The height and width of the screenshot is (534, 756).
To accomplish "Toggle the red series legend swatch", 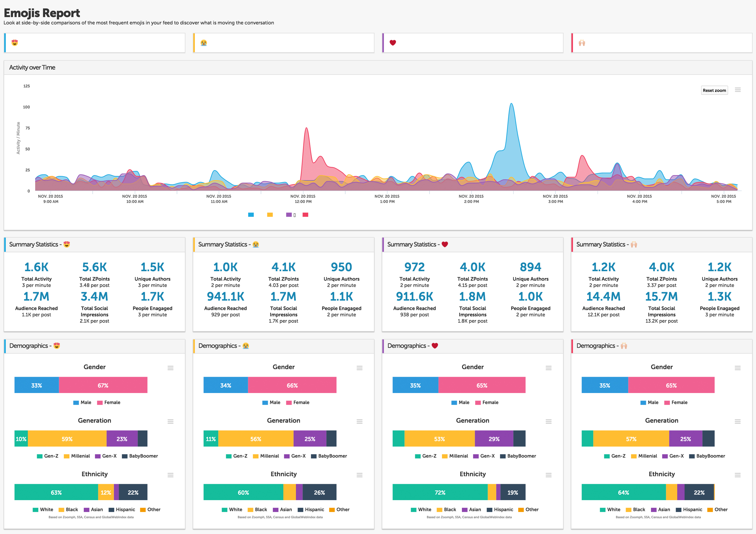I will 306,215.
